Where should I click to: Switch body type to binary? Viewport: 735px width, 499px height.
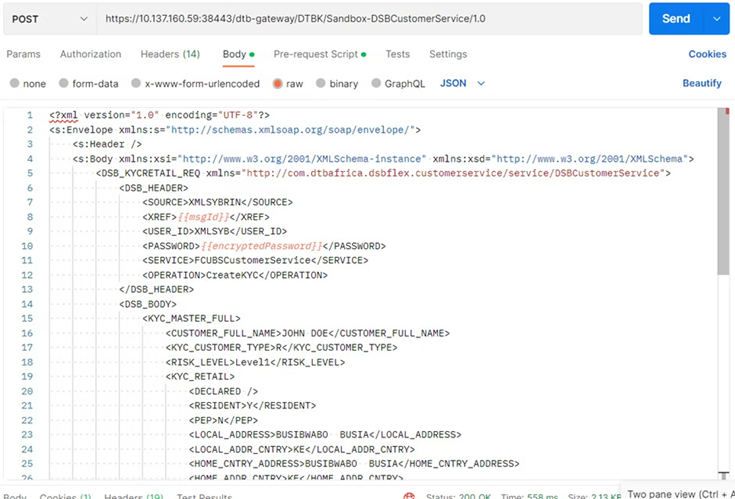pos(321,84)
